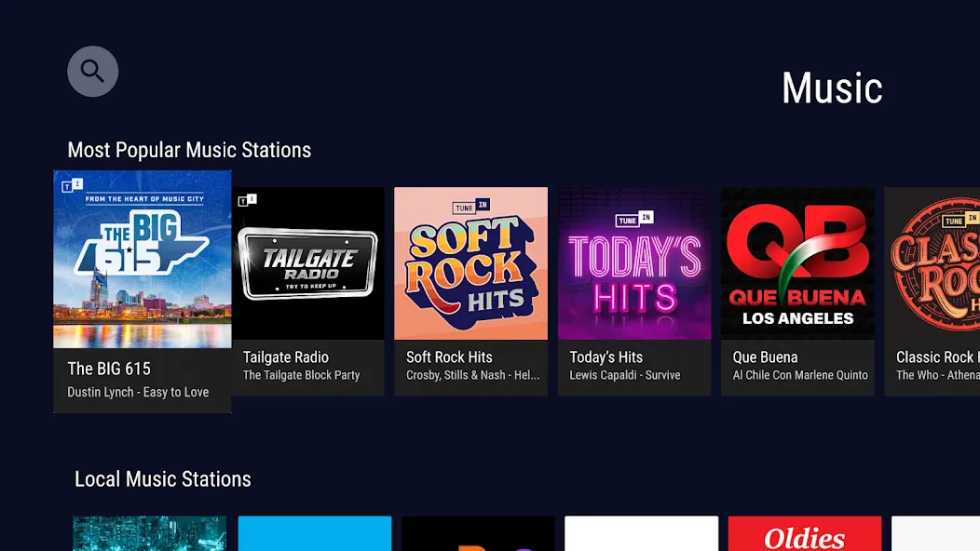Click 'Lewis Capaldi - Survive' subtitle
Image resolution: width=980 pixels, height=551 pixels.
point(625,375)
